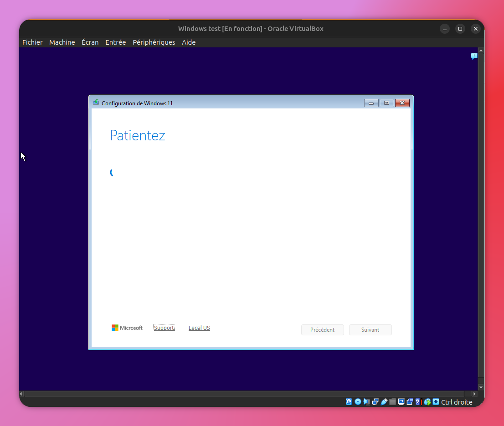Open the Machine menu

pyautogui.click(x=62, y=42)
